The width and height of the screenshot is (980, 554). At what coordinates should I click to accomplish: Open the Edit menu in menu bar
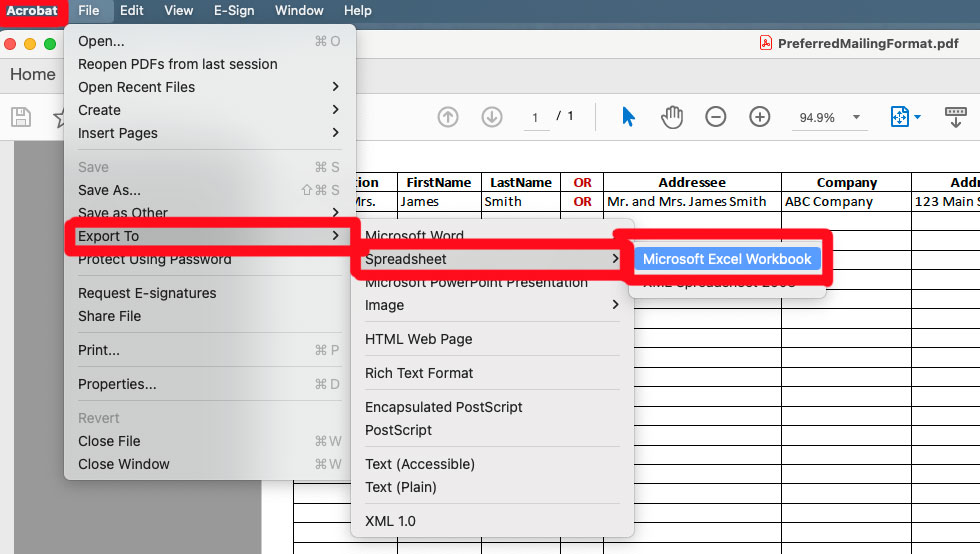(131, 11)
